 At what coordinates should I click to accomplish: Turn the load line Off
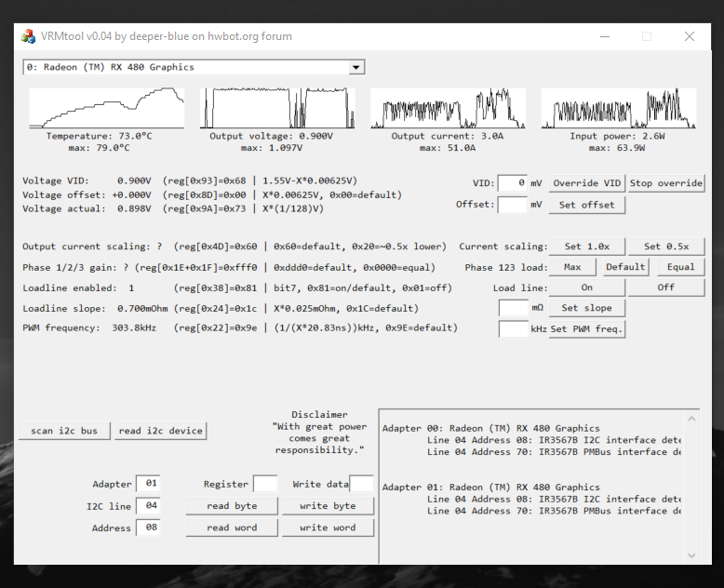click(666, 287)
